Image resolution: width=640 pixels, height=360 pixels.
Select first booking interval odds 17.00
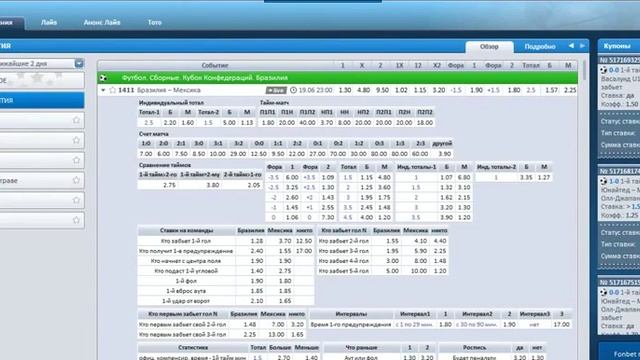tap(561, 324)
